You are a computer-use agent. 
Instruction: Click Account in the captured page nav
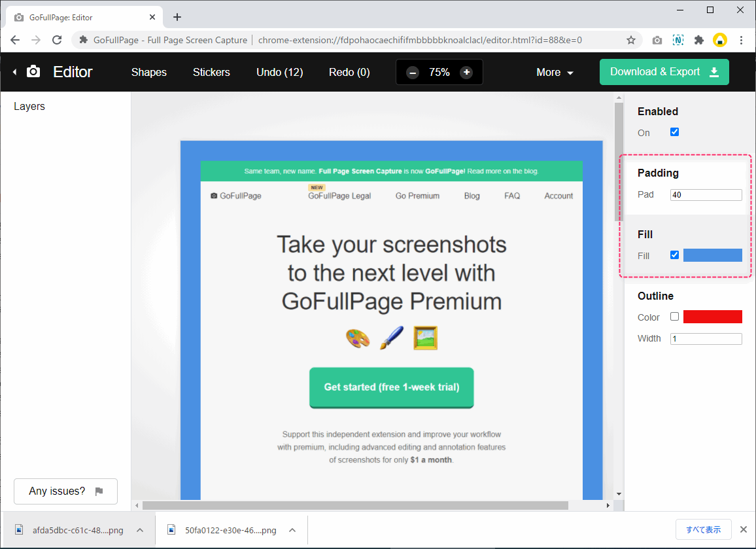coord(558,196)
